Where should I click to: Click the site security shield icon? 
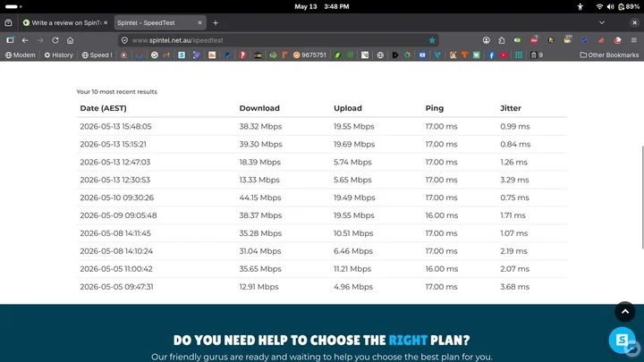pyautogui.click(x=124, y=40)
